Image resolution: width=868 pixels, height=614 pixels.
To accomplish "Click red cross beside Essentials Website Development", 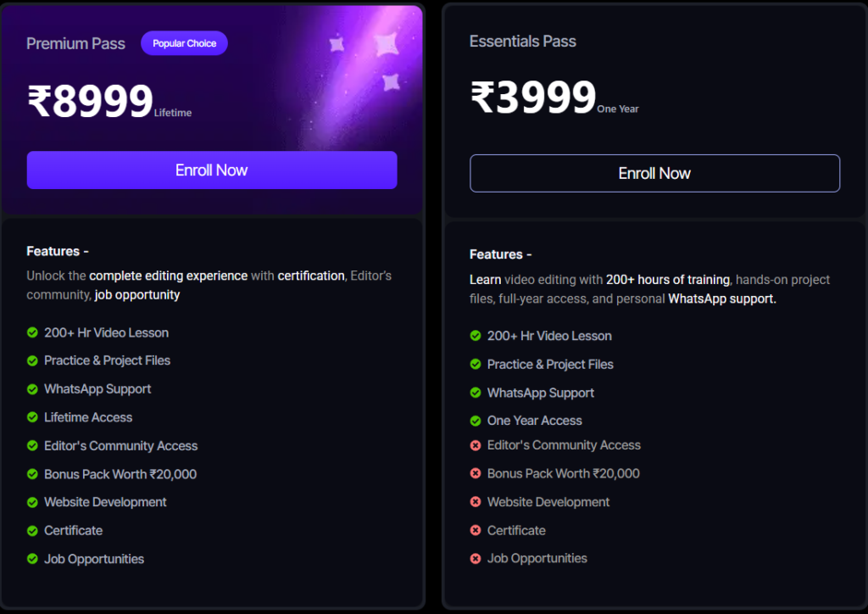I will (476, 502).
